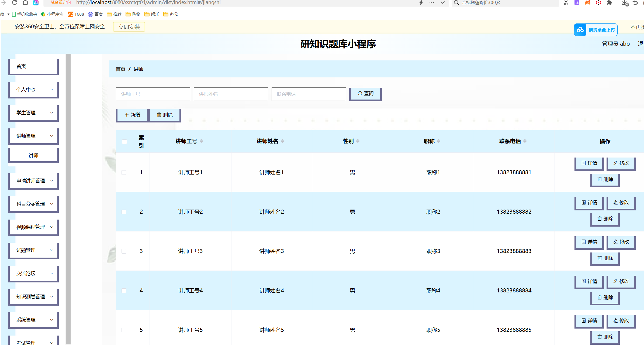644x345 pixels.
Task: Check the checkbox for row 讲师工号5
Action: (124, 330)
